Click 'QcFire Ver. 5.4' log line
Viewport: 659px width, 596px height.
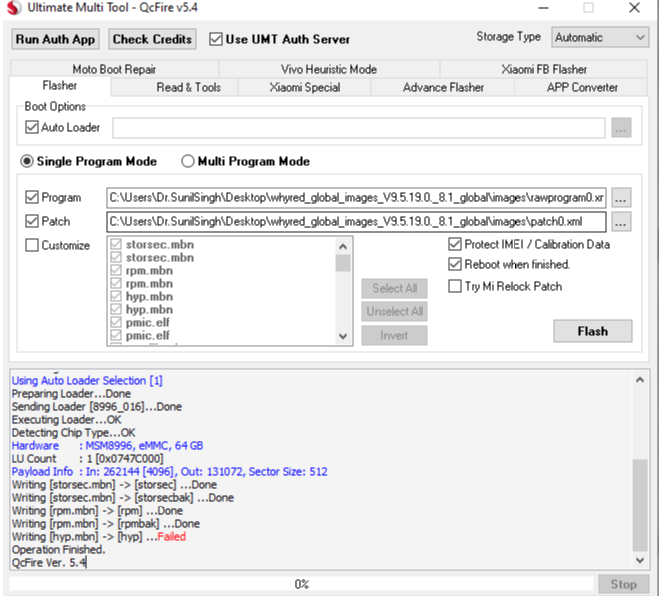[x=49, y=563]
